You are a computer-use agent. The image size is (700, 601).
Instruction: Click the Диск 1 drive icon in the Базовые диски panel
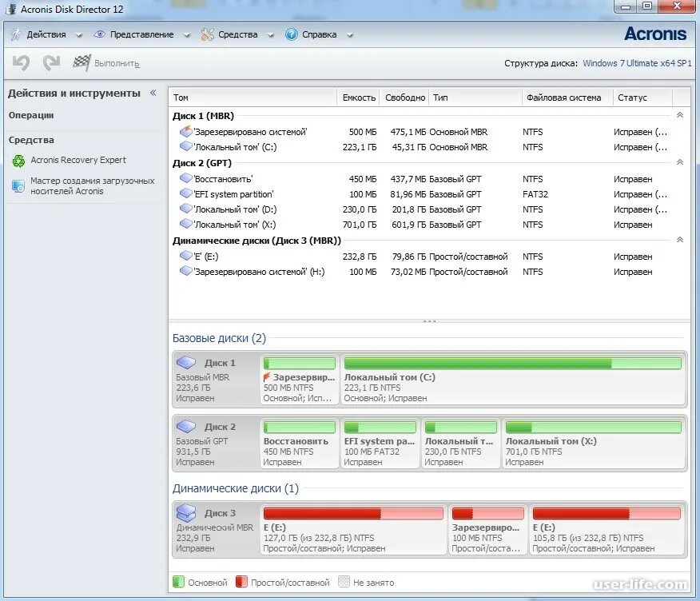(x=185, y=362)
